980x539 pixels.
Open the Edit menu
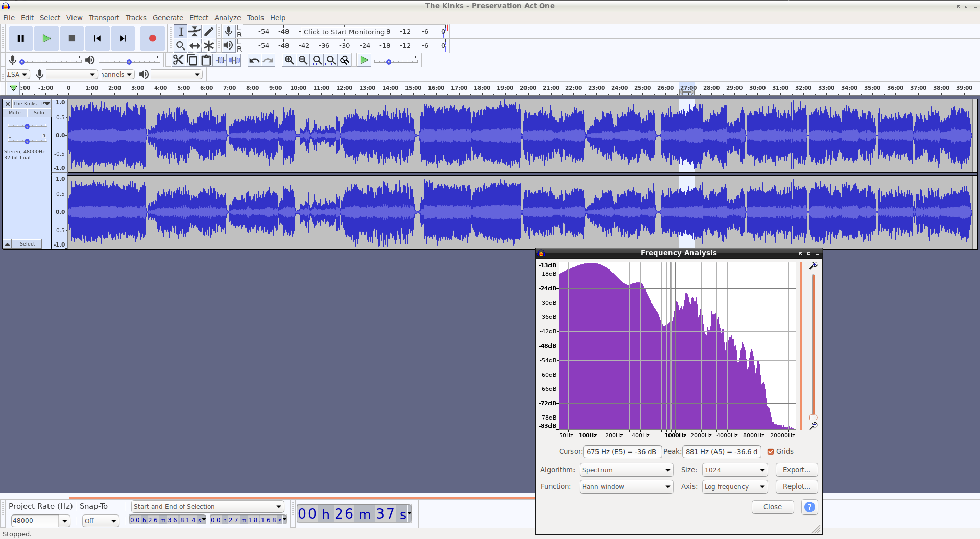(27, 18)
